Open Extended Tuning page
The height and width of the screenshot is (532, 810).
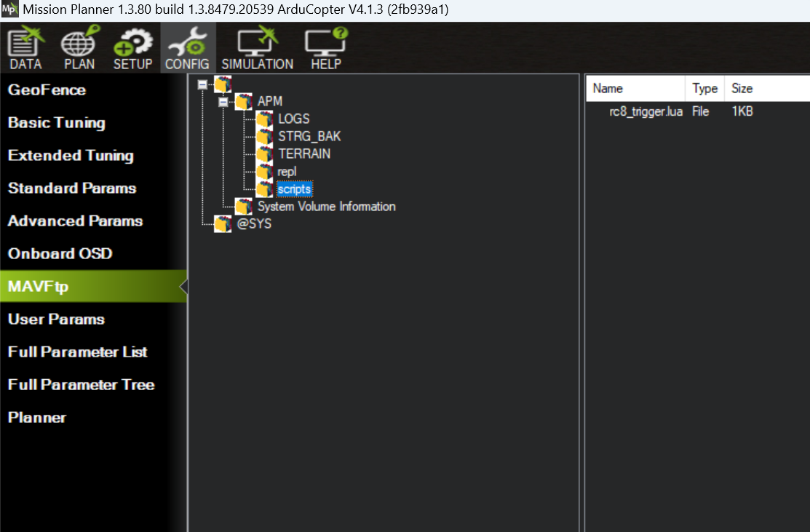point(93,156)
